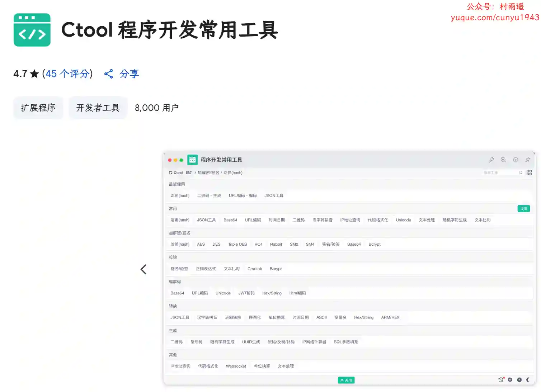Select the SM4 tool
This screenshot has width=541, height=392.
click(x=310, y=244)
